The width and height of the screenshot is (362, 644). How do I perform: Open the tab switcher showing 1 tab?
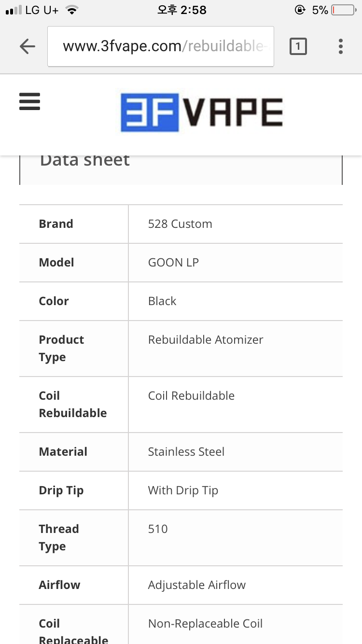pos(298,46)
